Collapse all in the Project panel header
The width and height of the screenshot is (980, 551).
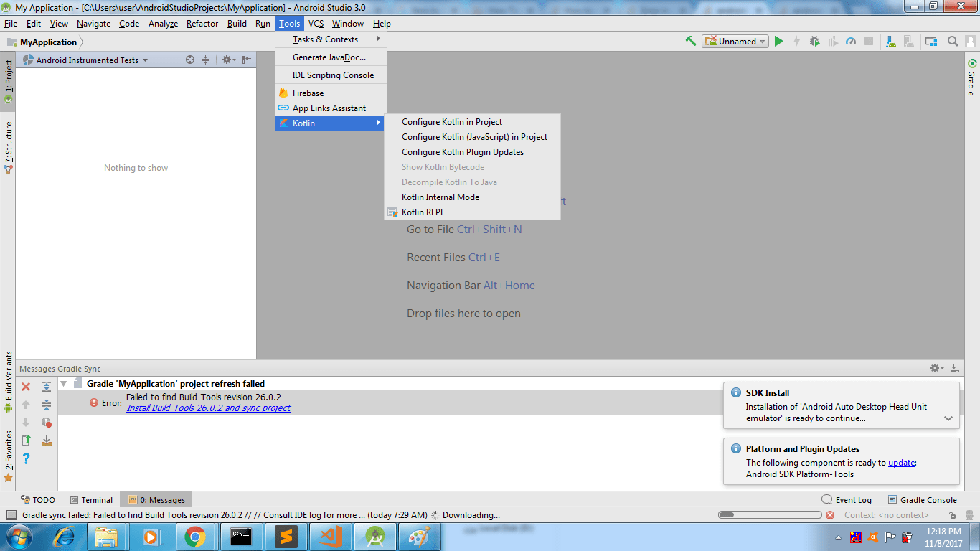(206, 60)
